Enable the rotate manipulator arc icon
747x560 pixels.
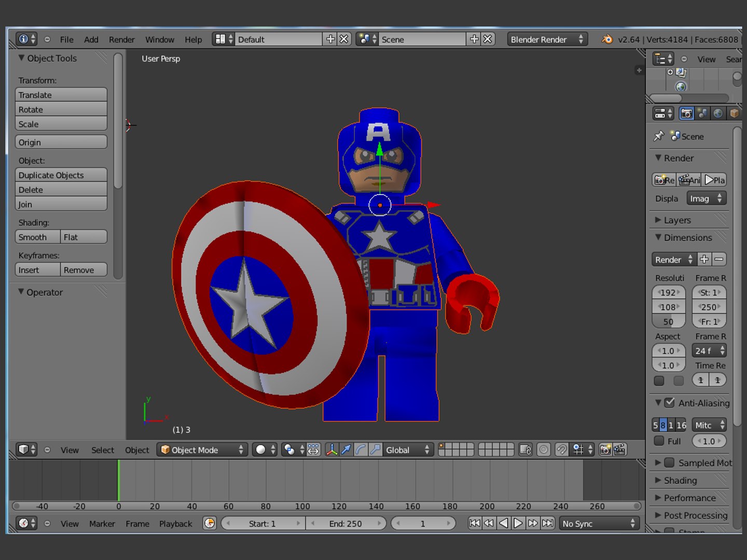pos(361,450)
